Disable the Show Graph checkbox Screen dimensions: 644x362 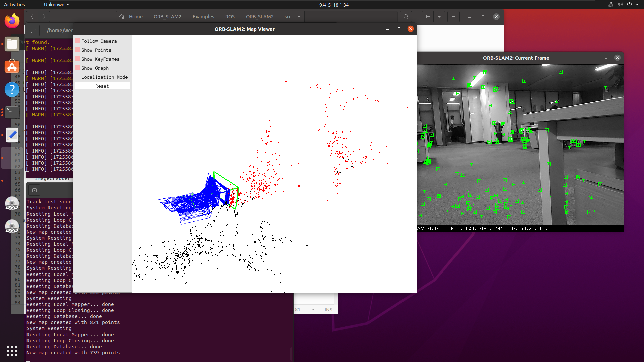coord(78,68)
